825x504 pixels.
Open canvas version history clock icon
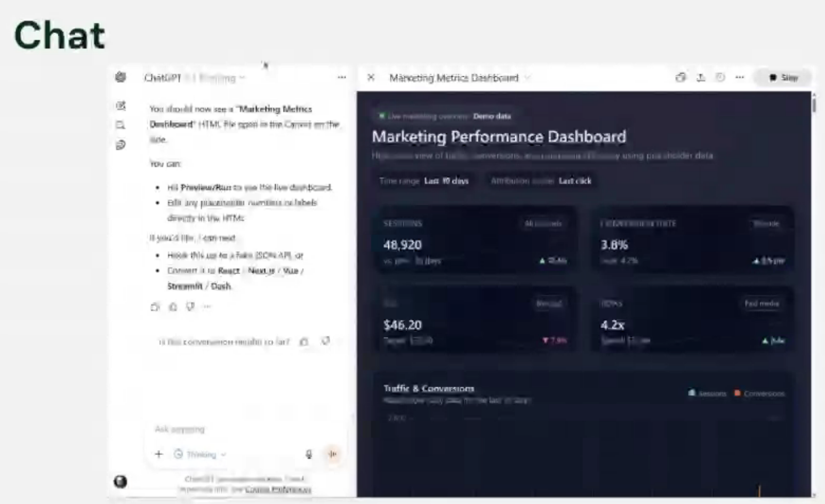coord(720,78)
